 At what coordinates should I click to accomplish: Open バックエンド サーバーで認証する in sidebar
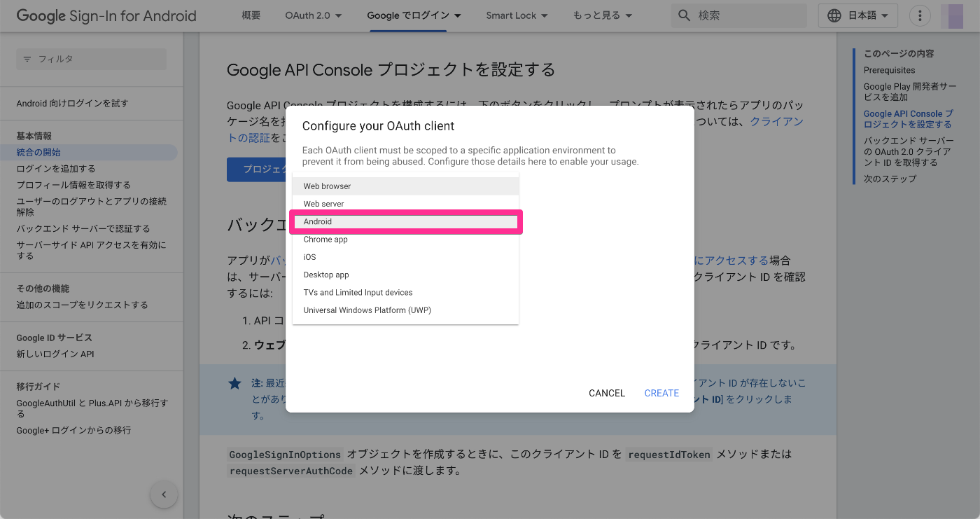(x=83, y=228)
